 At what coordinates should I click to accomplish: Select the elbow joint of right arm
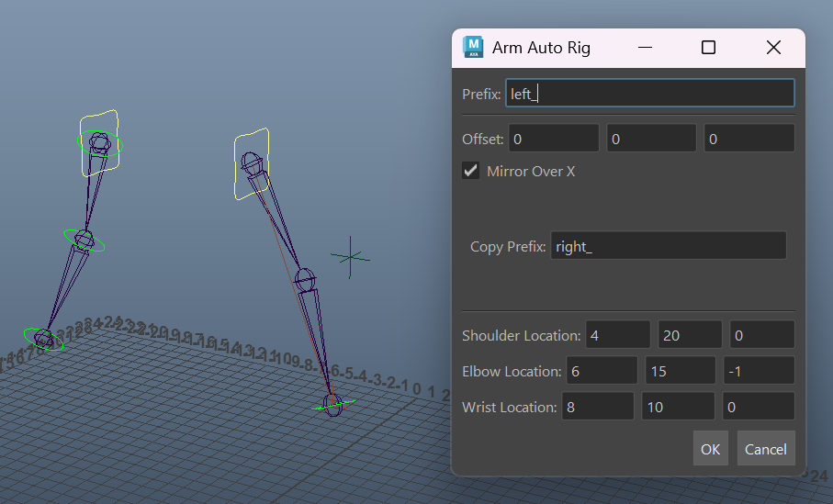[x=305, y=280]
